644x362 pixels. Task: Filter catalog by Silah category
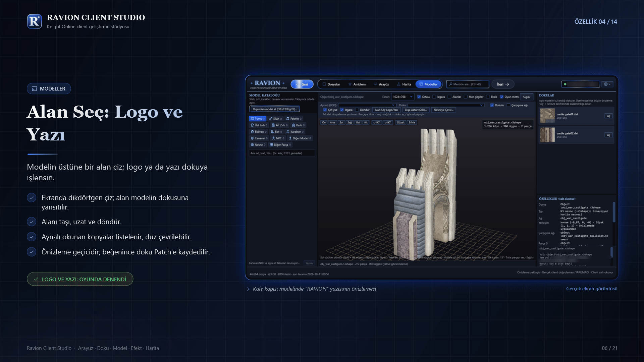tap(275, 119)
